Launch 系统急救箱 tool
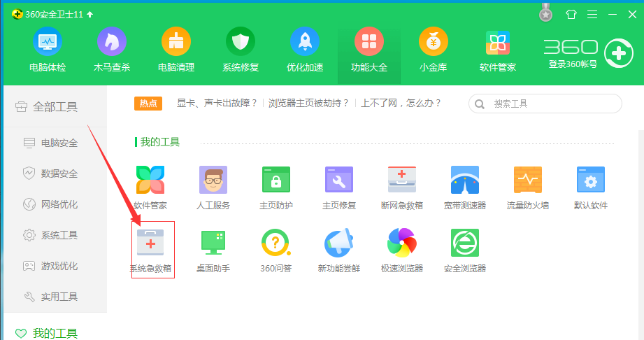This screenshot has width=644, height=340. tap(150, 250)
